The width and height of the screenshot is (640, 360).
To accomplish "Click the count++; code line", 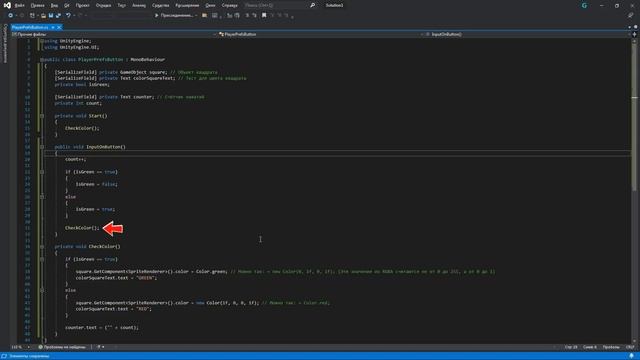I will 76,159.
